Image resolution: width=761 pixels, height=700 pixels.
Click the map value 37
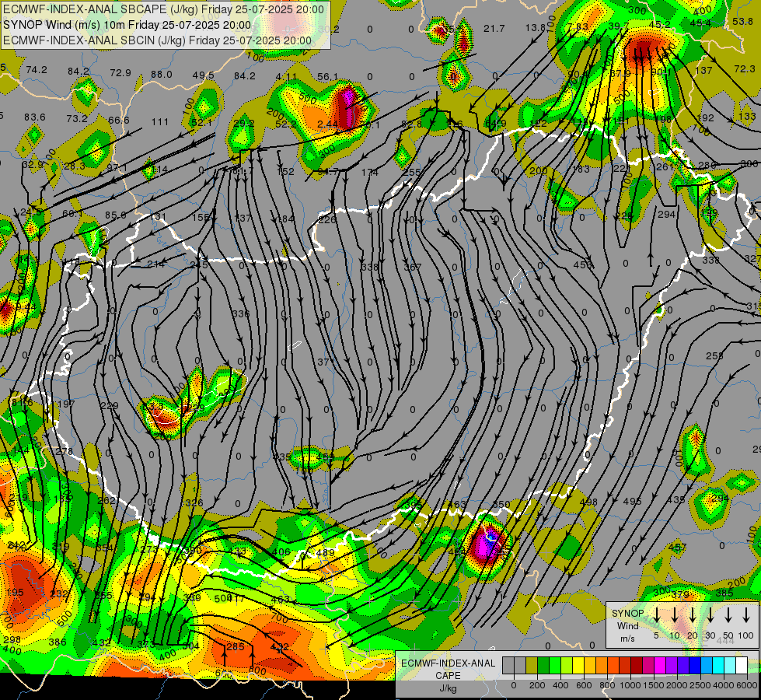pos(323,362)
